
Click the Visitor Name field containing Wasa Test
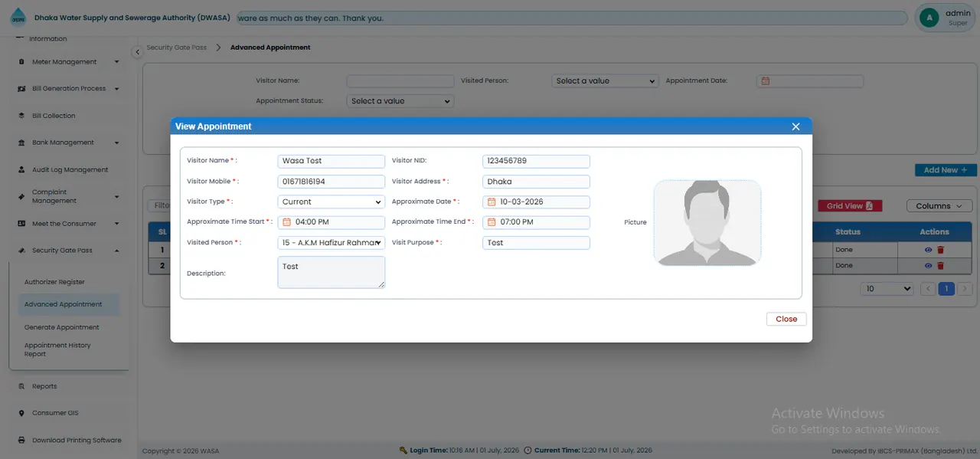332,161
